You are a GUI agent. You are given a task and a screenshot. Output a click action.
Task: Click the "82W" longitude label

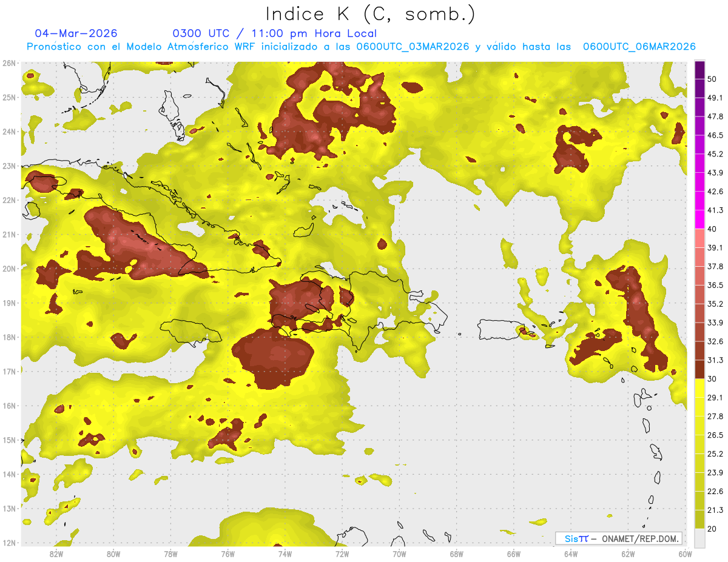(56, 554)
